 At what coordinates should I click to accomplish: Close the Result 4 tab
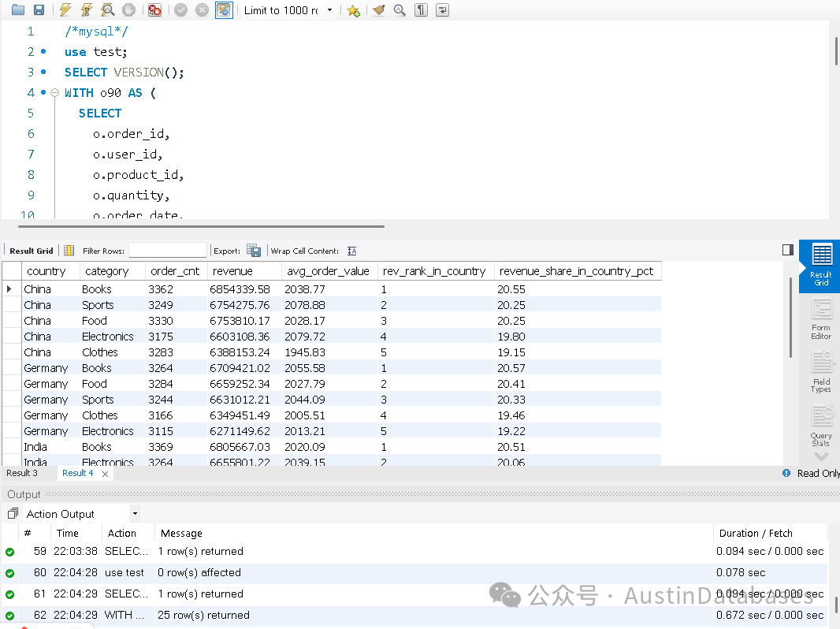pos(105,474)
